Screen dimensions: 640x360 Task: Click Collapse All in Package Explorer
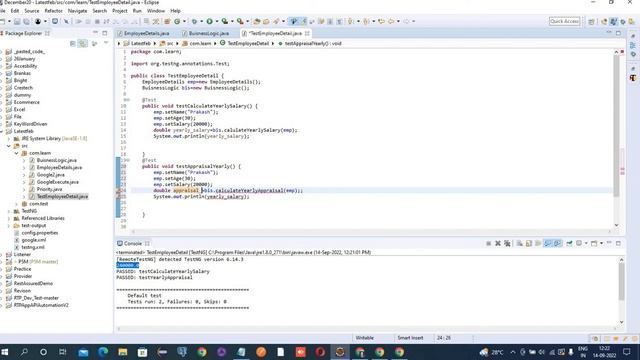pos(73,43)
